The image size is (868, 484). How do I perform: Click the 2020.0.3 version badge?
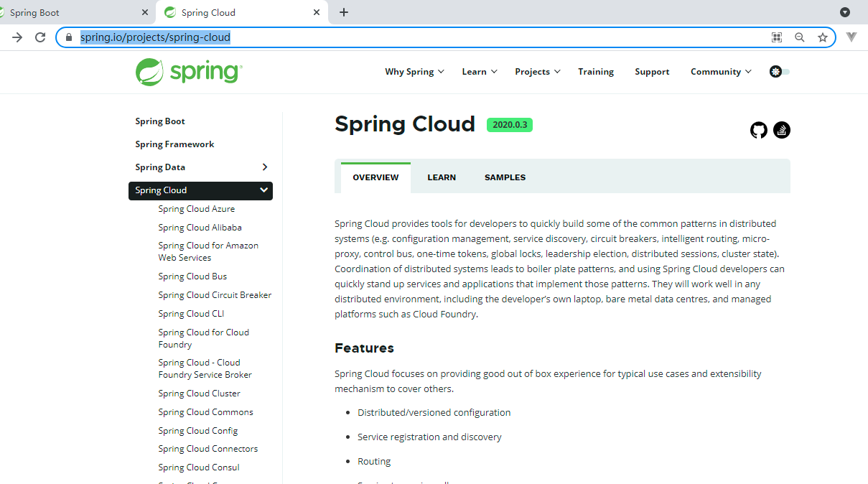coord(510,125)
